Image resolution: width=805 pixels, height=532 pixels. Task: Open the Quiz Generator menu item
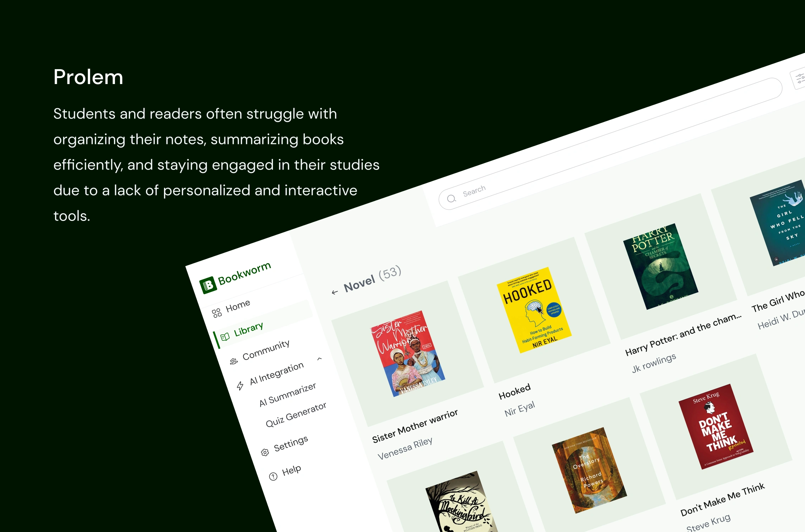[x=296, y=415]
